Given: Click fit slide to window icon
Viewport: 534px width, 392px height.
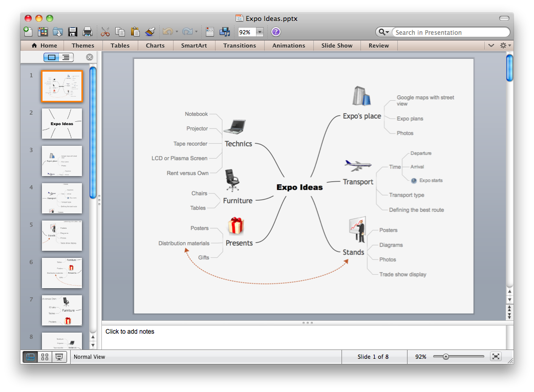Looking at the screenshot, I should [x=496, y=356].
